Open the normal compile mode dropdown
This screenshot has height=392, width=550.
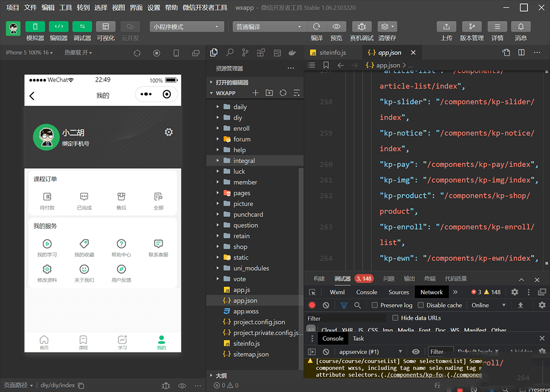coord(269,27)
